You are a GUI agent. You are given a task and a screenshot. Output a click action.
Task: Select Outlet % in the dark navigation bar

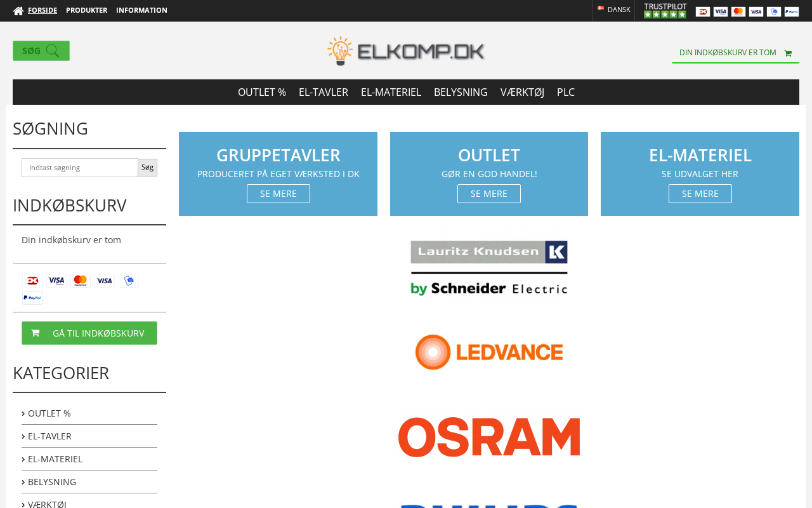tap(262, 92)
